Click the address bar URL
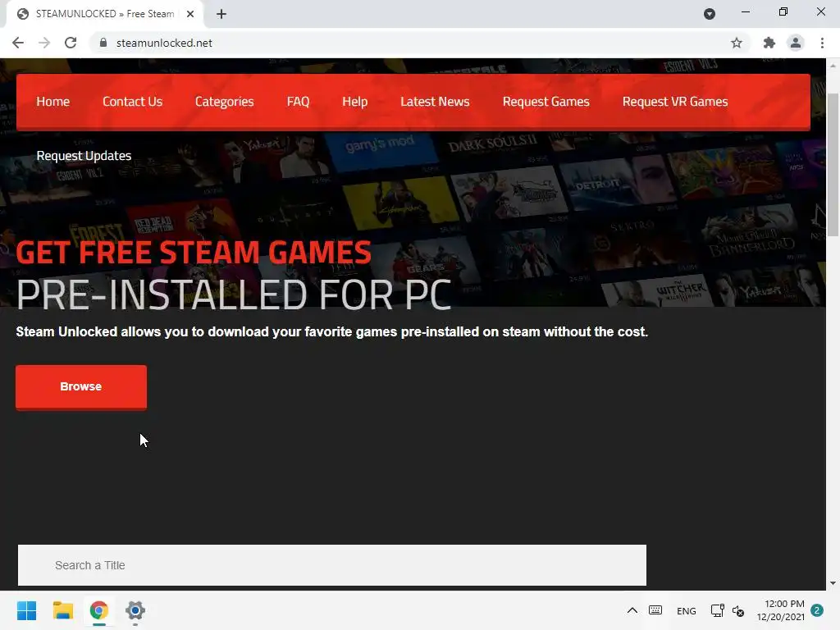Screen dimensions: 840x630 (164, 43)
